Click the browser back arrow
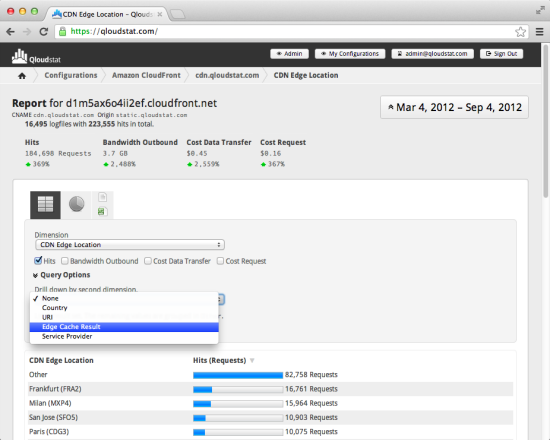This screenshot has height=440, width=550. pos(11,32)
